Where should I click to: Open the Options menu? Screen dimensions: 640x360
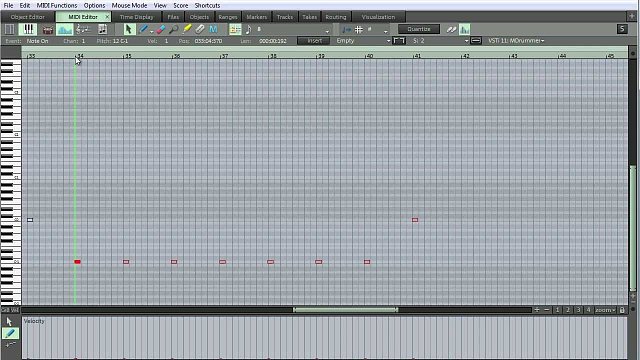(x=94, y=5)
